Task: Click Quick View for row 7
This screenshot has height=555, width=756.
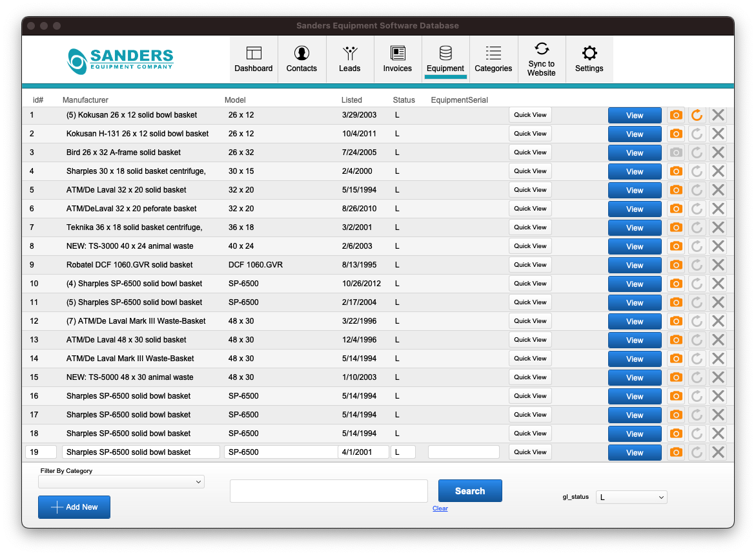Action: (530, 227)
